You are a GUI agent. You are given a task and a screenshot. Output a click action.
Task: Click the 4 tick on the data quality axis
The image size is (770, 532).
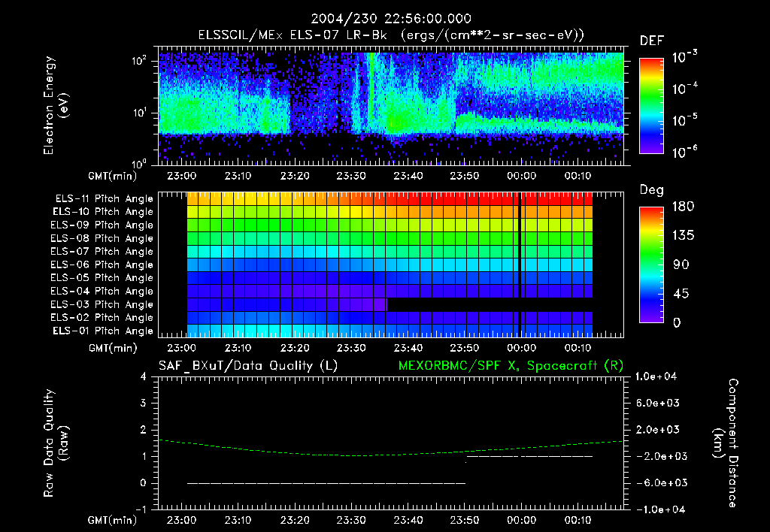click(144, 376)
